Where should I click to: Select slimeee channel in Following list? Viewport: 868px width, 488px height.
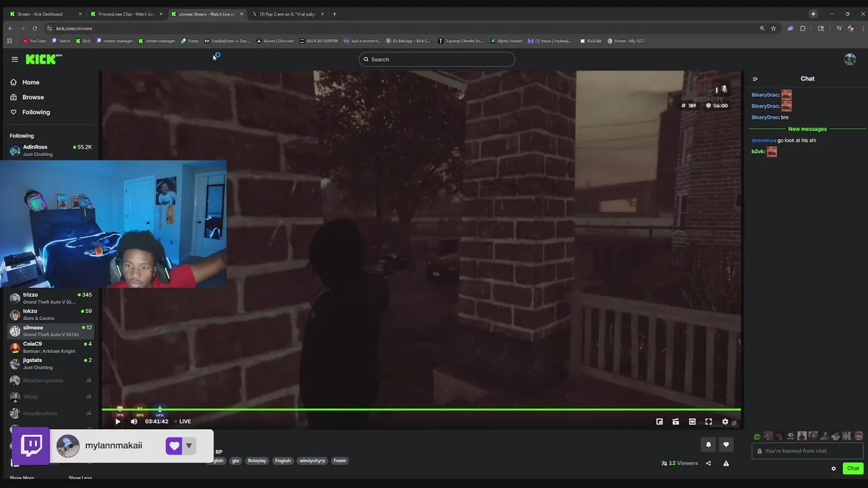click(50, 331)
